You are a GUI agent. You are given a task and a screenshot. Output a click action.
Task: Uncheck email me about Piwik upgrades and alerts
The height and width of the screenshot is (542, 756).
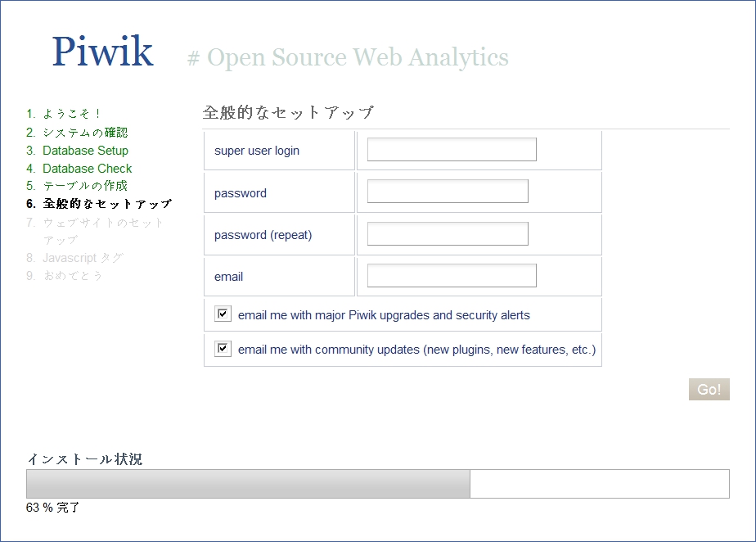[x=222, y=313]
